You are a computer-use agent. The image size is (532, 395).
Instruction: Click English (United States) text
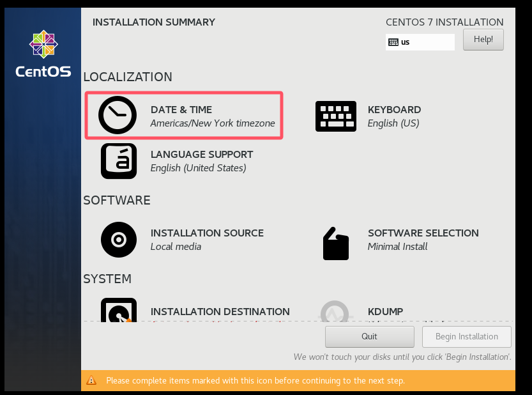coord(199,168)
